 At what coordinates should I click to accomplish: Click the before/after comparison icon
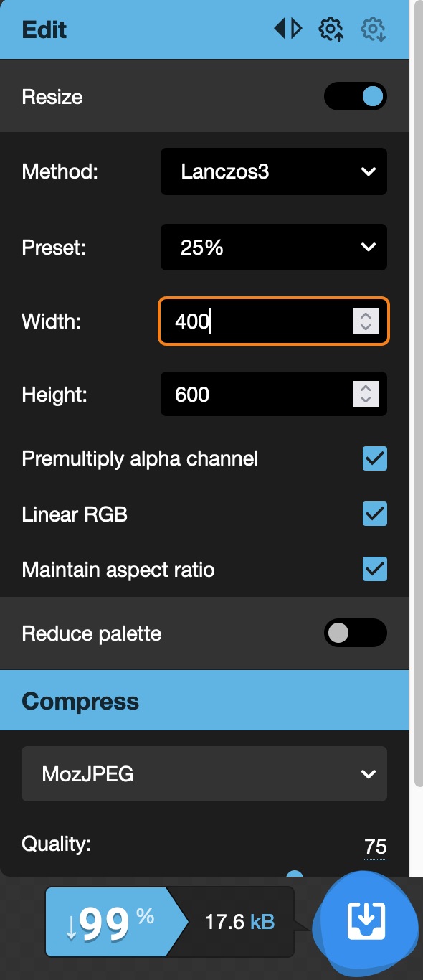(287, 28)
